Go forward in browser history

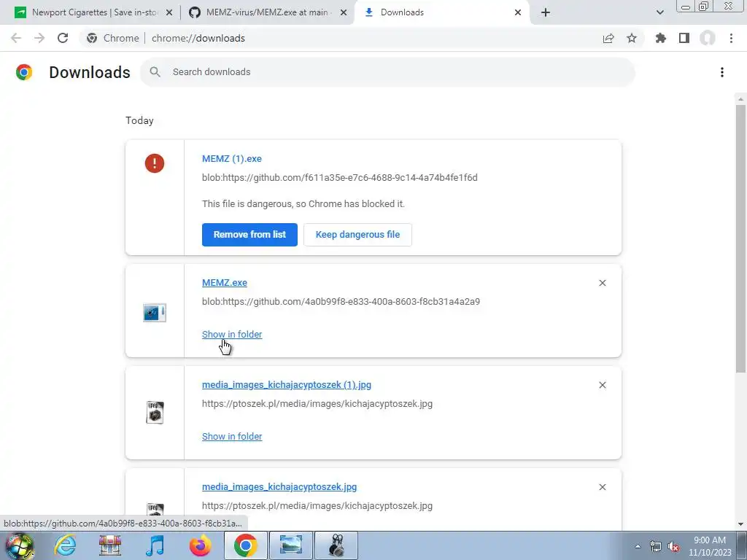(39, 38)
